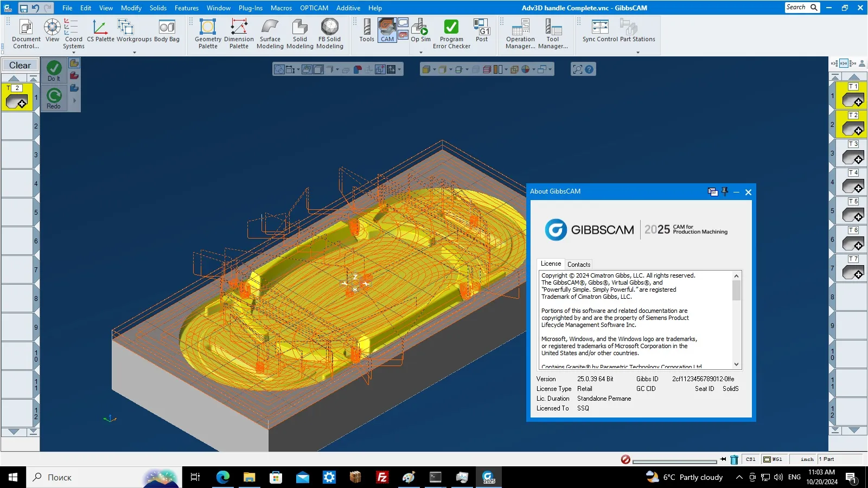This screenshot has width=868, height=488.
Task: Switch to Contacts tab in About dialog
Action: tap(579, 265)
